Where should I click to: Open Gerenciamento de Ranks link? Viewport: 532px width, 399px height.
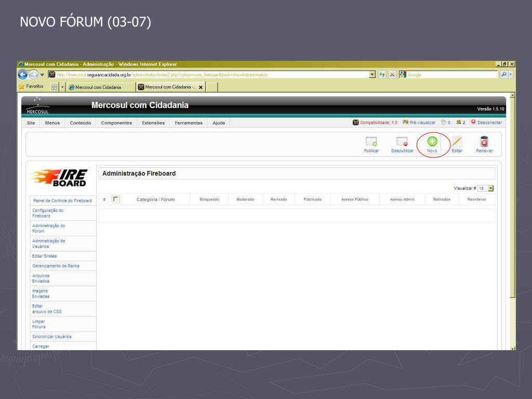click(x=56, y=266)
